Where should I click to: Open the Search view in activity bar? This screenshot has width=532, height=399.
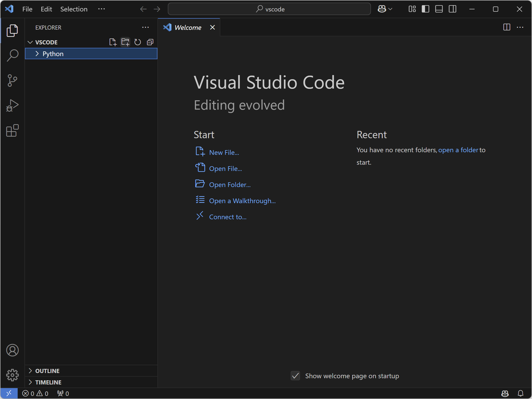click(x=12, y=55)
